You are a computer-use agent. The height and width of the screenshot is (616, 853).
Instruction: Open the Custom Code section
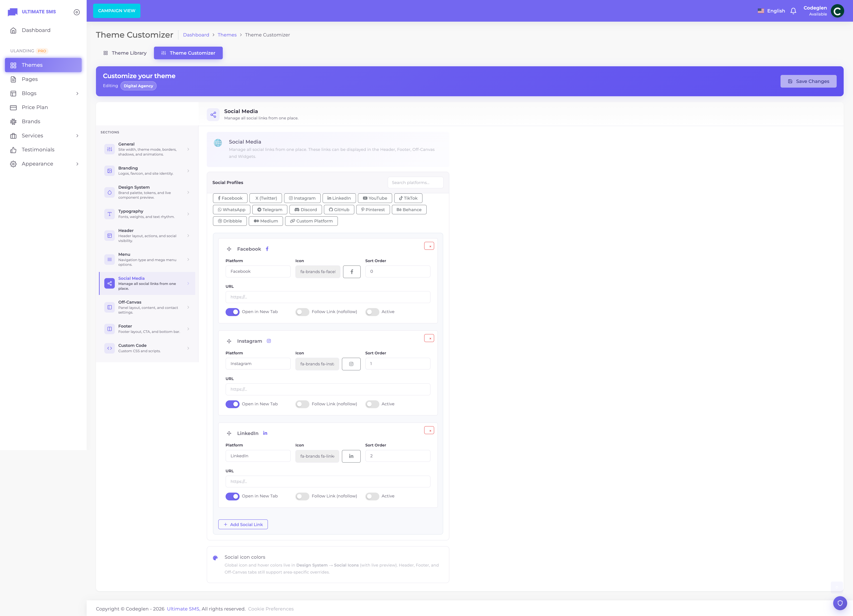[x=147, y=348]
